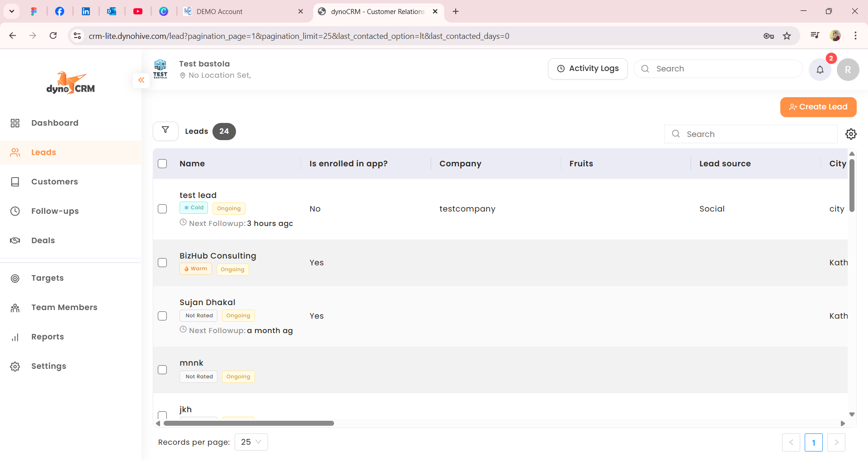868x461 pixels.
Task: Open the browser tab search dropdown
Action: click(12, 11)
